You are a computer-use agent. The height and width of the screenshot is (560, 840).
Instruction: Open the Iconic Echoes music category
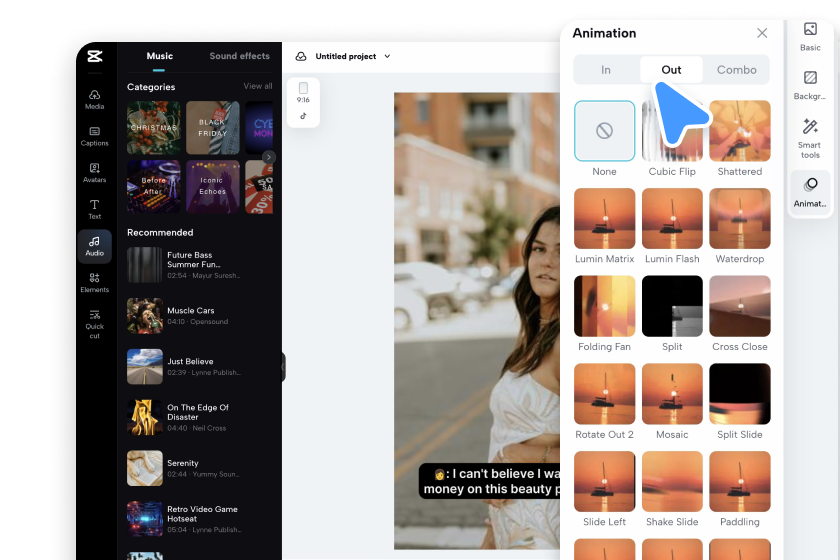pyautogui.click(x=213, y=186)
